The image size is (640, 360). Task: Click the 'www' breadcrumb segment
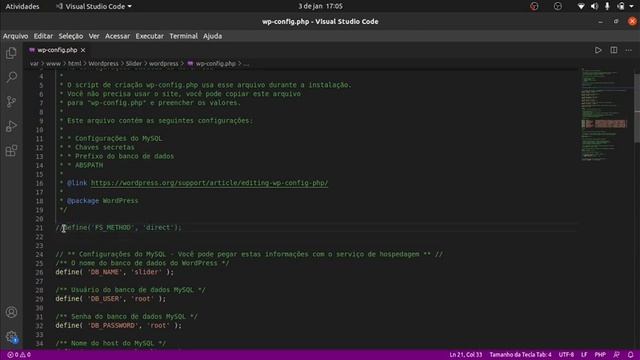point(53,64)
